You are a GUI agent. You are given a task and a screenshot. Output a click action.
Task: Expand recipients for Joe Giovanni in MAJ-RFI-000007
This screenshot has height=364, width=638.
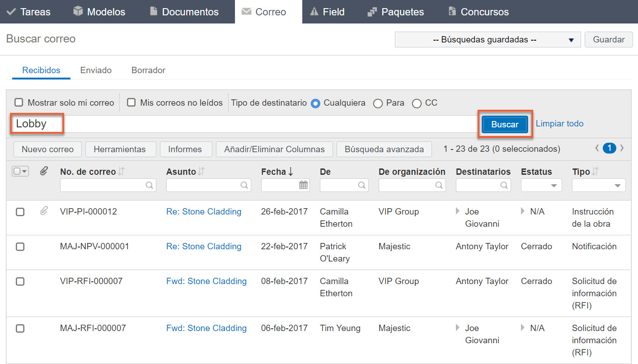click(459, 327)
